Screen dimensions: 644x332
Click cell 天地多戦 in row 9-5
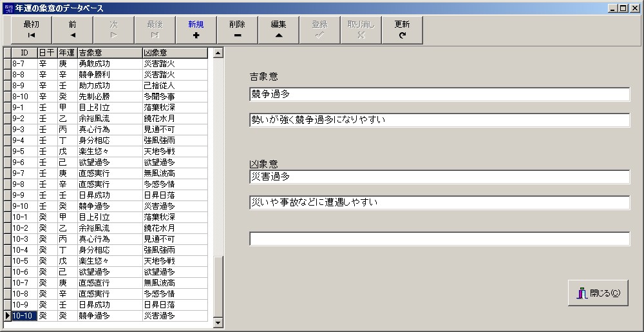click(x=175, y=151)
